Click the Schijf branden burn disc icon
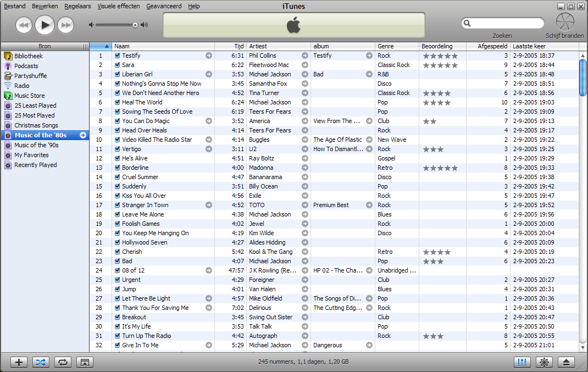This screenshot has width=588, height=372. (565, 22)
